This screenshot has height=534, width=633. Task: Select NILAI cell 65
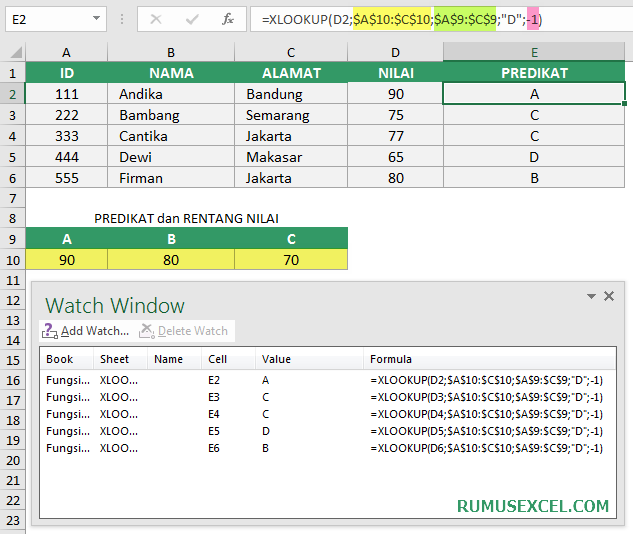[x=395, y=157]
